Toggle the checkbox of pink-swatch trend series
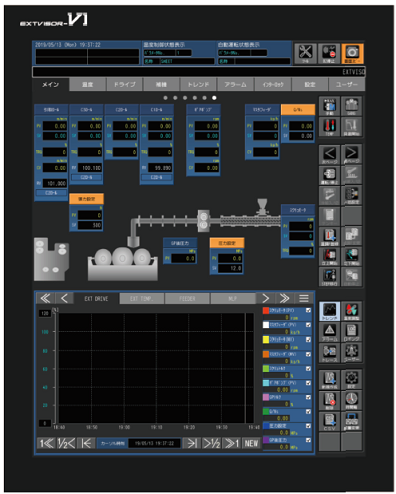Image resolution: width=396 pixels, height=494 pixels. 308,397
